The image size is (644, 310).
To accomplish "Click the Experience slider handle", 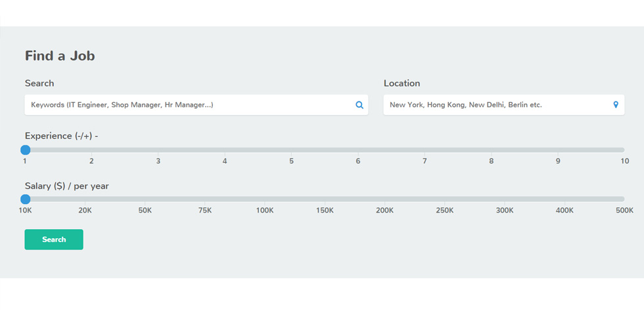I will [x=26, y=149].
